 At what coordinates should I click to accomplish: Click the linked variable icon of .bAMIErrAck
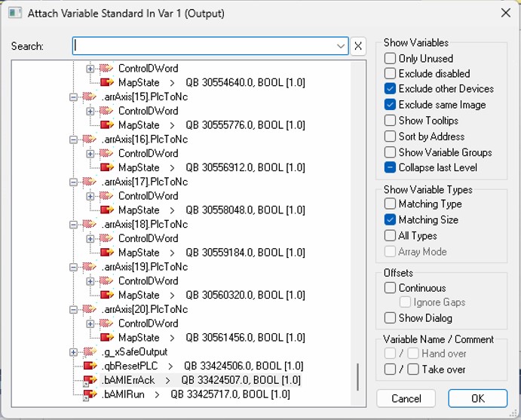pos(90,381)
